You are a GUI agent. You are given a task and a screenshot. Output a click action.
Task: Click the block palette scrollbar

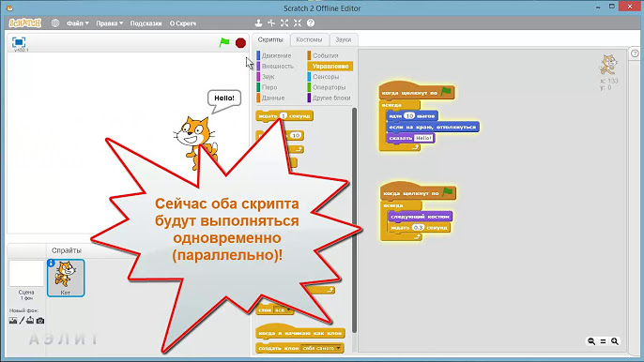354,219
